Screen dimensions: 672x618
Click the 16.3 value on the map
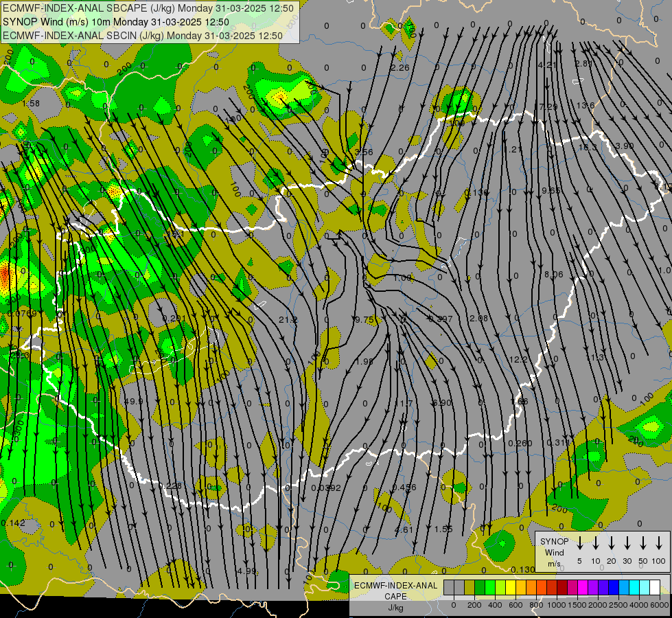point(588,147)
